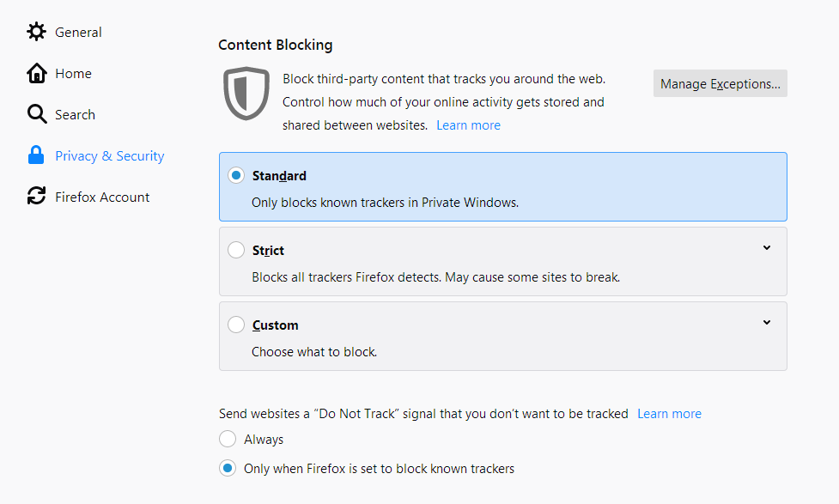Set Do Not Track to Always
This screenshot has height=504, width=839.
pyautogui.click(x=228, y=439)
